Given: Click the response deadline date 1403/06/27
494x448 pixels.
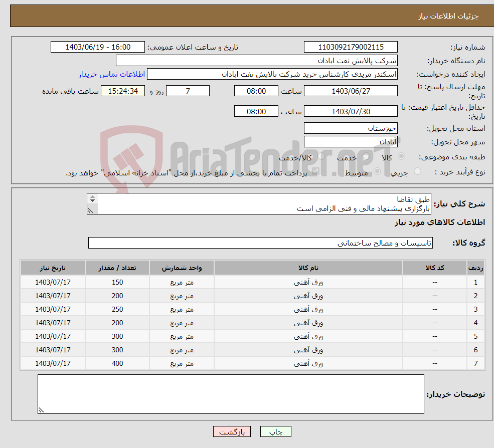Looking at the screenshot, I should [351, 91].
